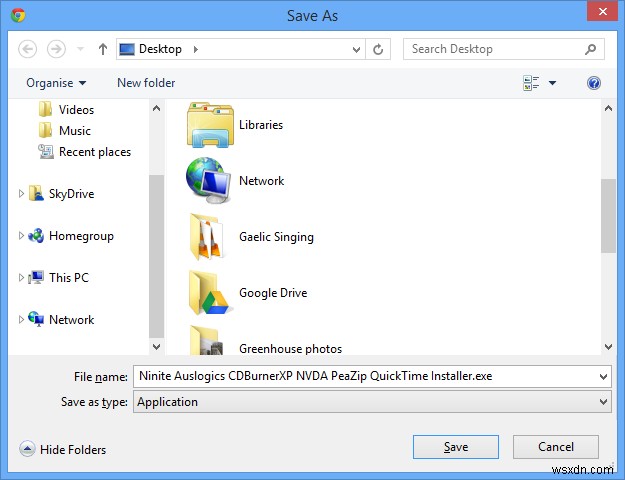Screen dimensions: 625x480
Task: Select Network in the navigation pane
Action: (x=72, y=320)
